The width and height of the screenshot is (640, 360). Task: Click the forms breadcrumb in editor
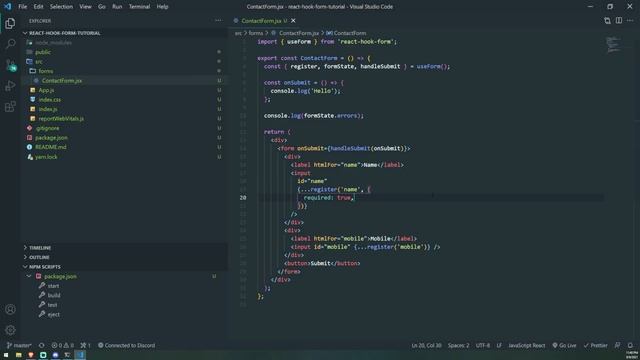pyautogui.click(x=256, y=33)
